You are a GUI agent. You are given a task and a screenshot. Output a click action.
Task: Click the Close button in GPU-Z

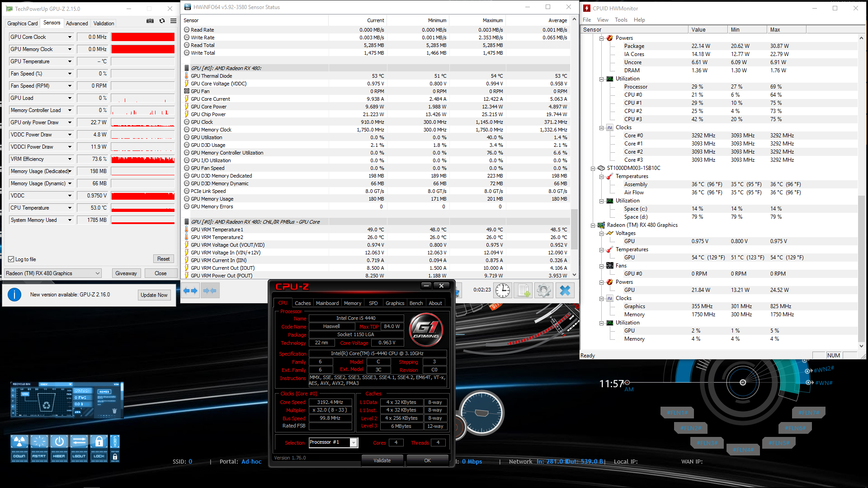tap(160, 273)
